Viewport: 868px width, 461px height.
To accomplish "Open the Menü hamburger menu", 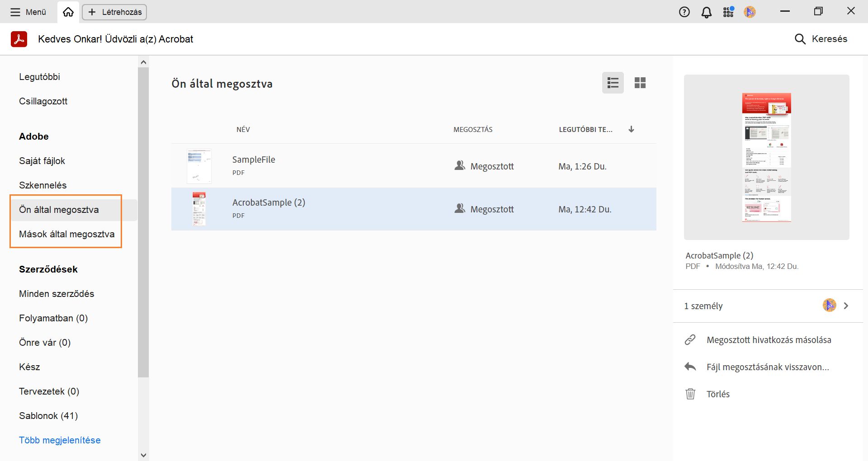I will (x=28, y=12).
